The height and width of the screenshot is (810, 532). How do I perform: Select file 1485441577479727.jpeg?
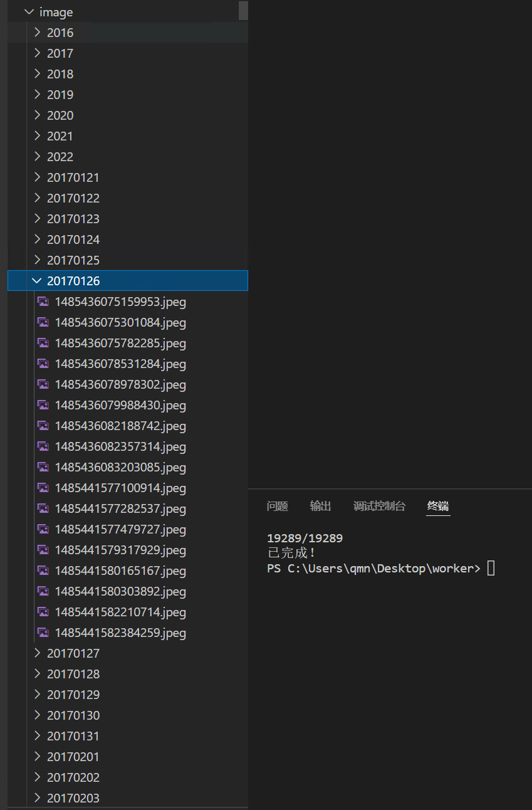[120, 529]
